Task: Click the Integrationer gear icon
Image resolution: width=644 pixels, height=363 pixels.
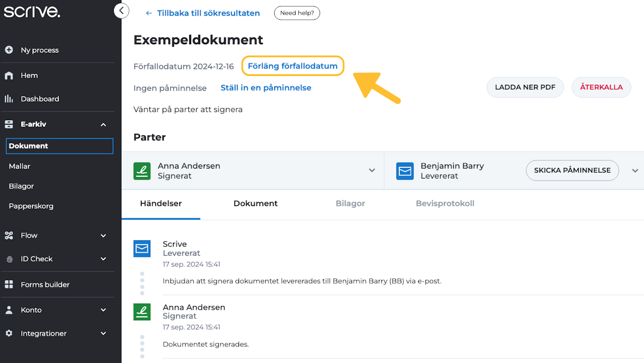Action: click(x=9, y=333)
